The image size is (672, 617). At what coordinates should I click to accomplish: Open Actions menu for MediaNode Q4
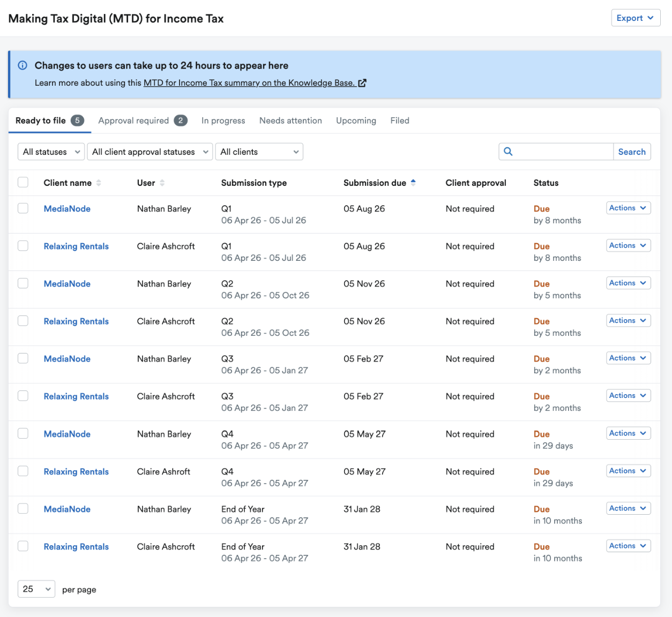[x=629, y=433]
